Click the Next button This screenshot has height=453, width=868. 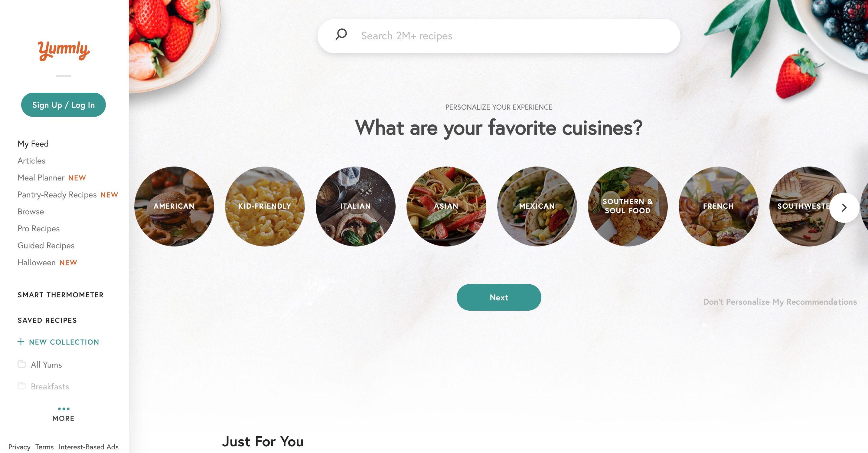(499, 297)
